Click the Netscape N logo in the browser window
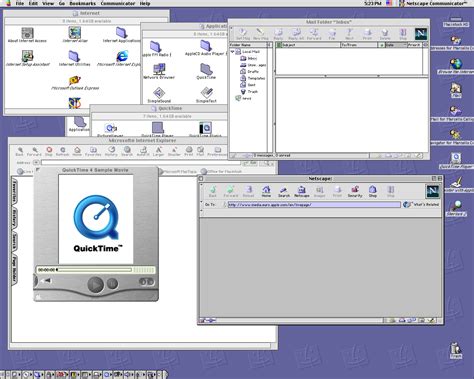Viewport: 474px width, 379px height. pyautogui.click(x=433, y=191)
